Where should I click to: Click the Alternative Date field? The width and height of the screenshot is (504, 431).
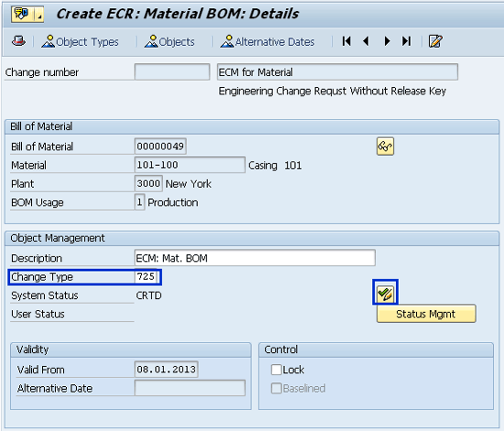(190, 388)
